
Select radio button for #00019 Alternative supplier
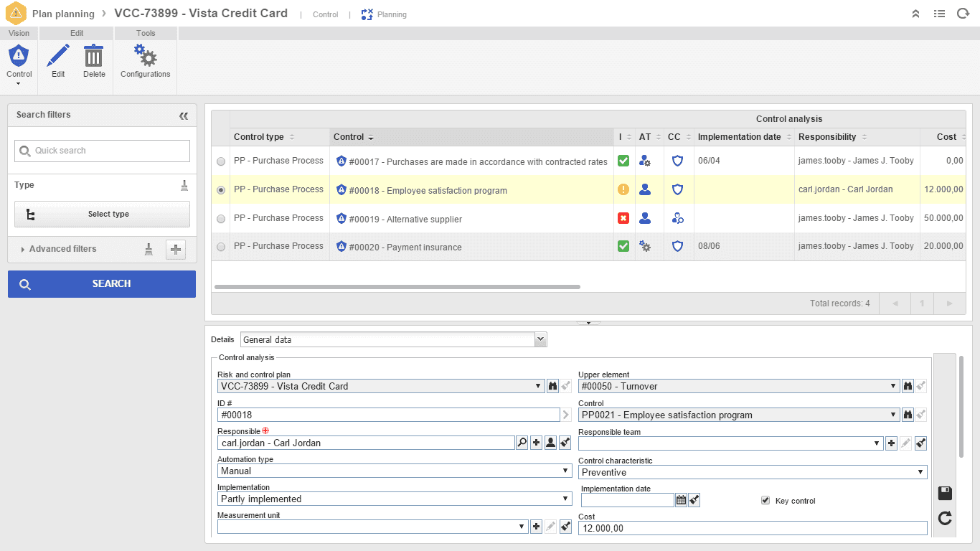coord(221,219)
